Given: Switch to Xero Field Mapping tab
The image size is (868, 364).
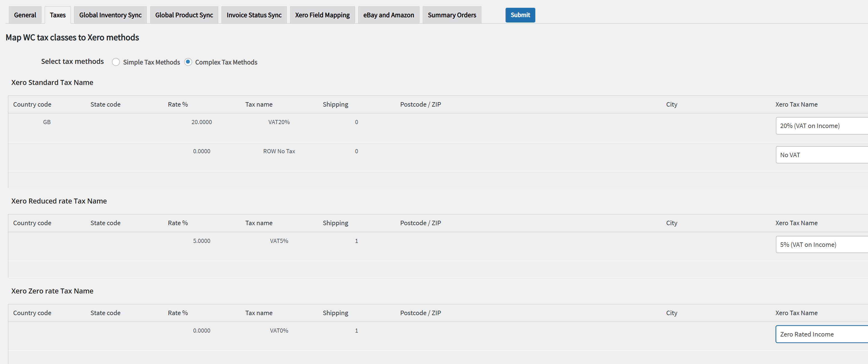Looking at the screenshot, I should pos(322,15).
